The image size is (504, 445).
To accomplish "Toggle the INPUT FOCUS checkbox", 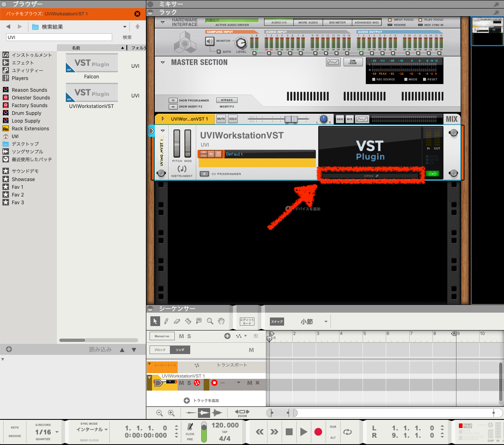I will [390, 19].
